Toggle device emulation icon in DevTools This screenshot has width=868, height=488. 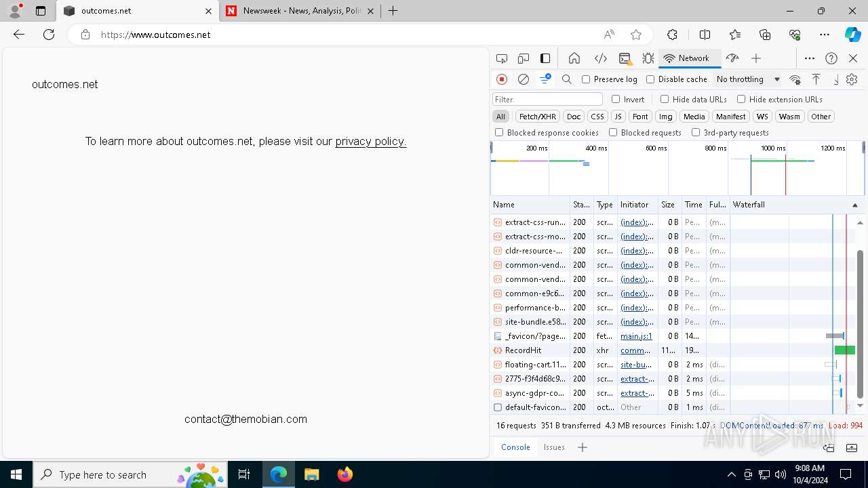pos(524,58)
